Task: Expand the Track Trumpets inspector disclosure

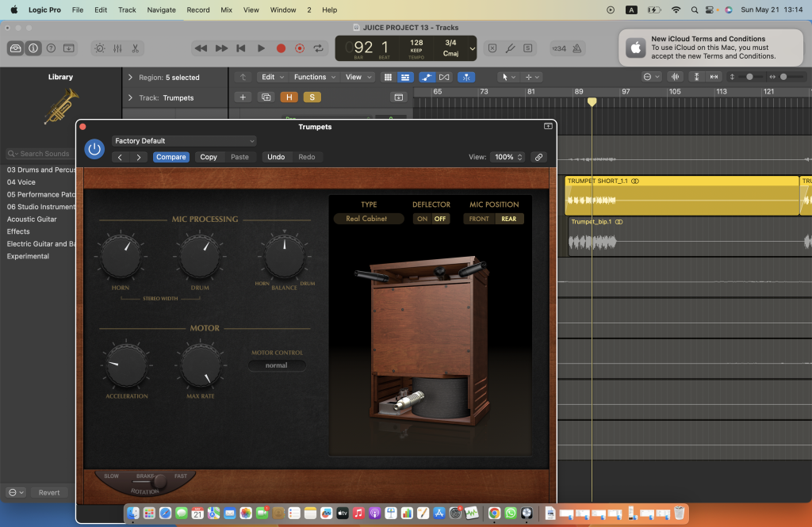Action: pos(130,97)
